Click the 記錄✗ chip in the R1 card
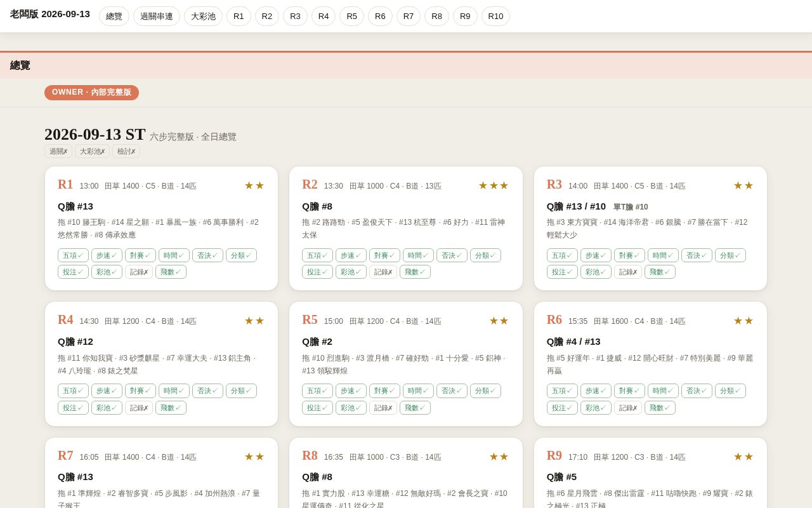 click(x=139, y=272)
